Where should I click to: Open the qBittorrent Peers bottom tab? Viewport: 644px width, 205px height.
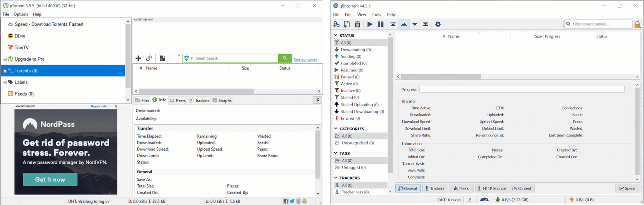click(x=461, y=188)
